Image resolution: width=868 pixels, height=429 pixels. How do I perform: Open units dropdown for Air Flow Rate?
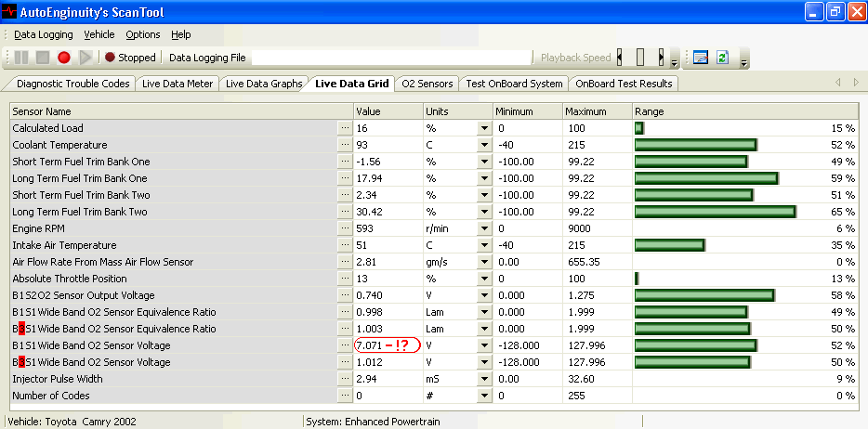[483, 262]
